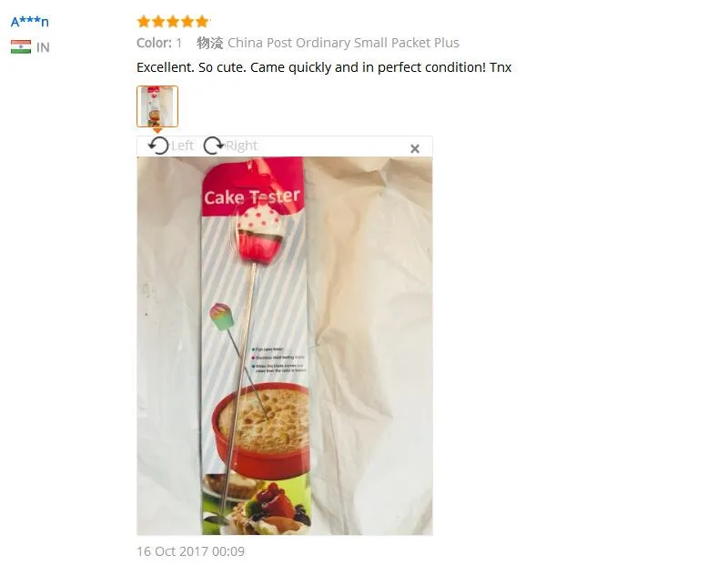Click the orange pointer below the thumbnail
The height and width of the screenshot is (565, 728).
(x=157, y=130)
